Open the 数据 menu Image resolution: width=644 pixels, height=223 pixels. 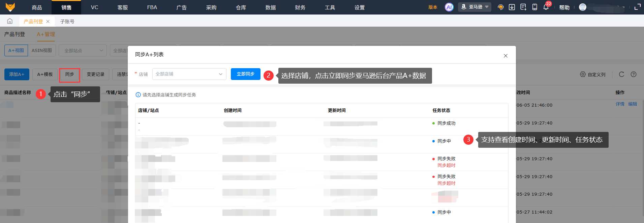pos(271,7)
